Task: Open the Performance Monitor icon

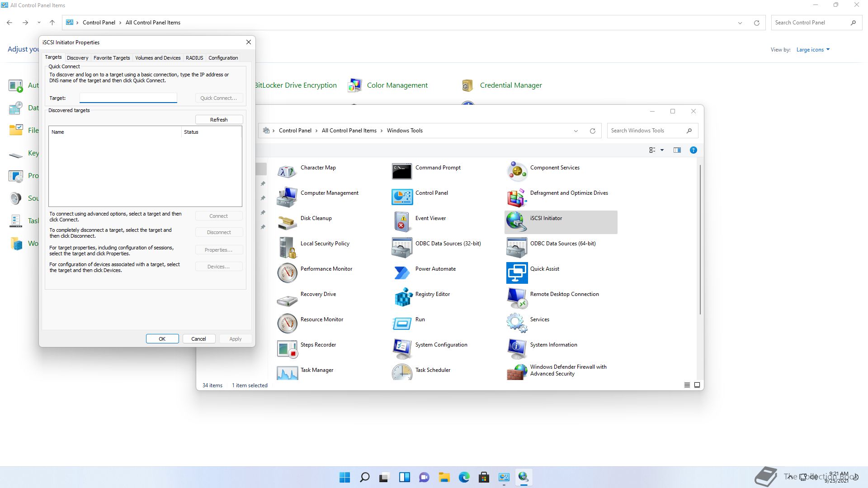Action: [x=287, y=272]
